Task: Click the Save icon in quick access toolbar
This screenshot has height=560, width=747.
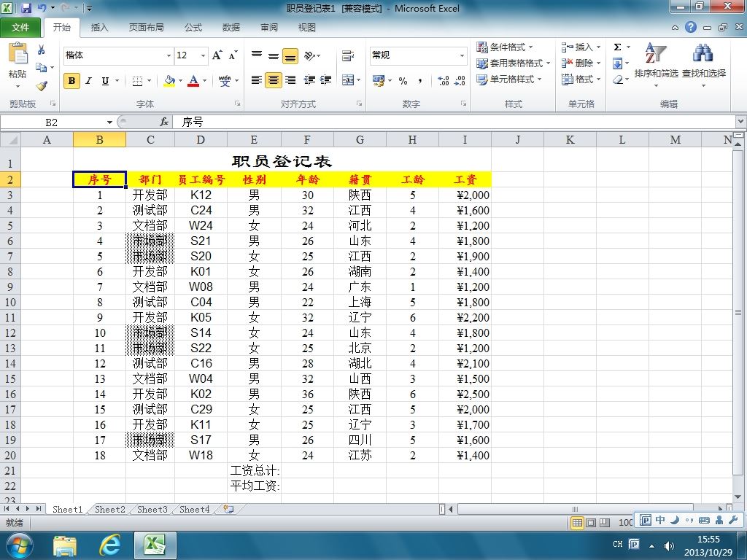Action: [x=26, y=8]
